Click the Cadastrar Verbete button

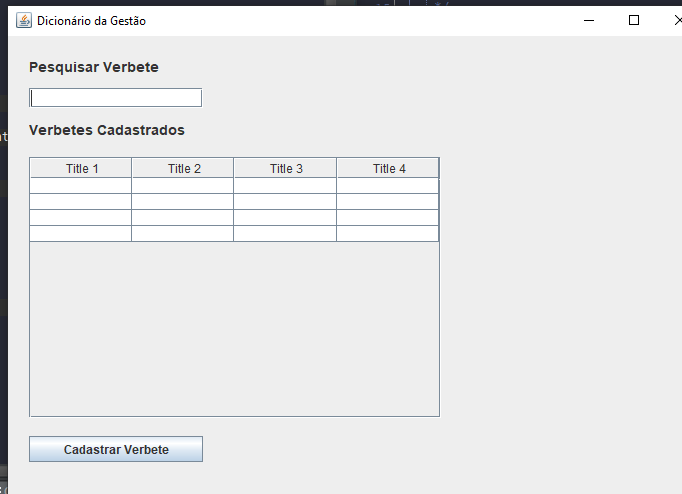point(116,449)
